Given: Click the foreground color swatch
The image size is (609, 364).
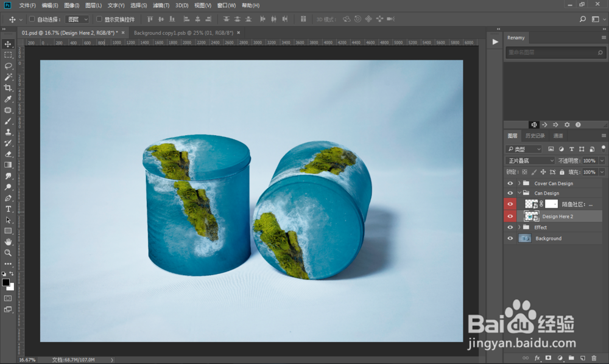Looking at the screenshot, I should click(x=5, y=282).
